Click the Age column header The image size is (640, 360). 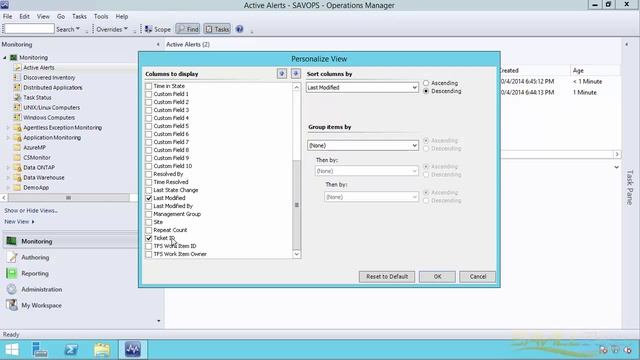pyautogui.click(x=595, y=70)
